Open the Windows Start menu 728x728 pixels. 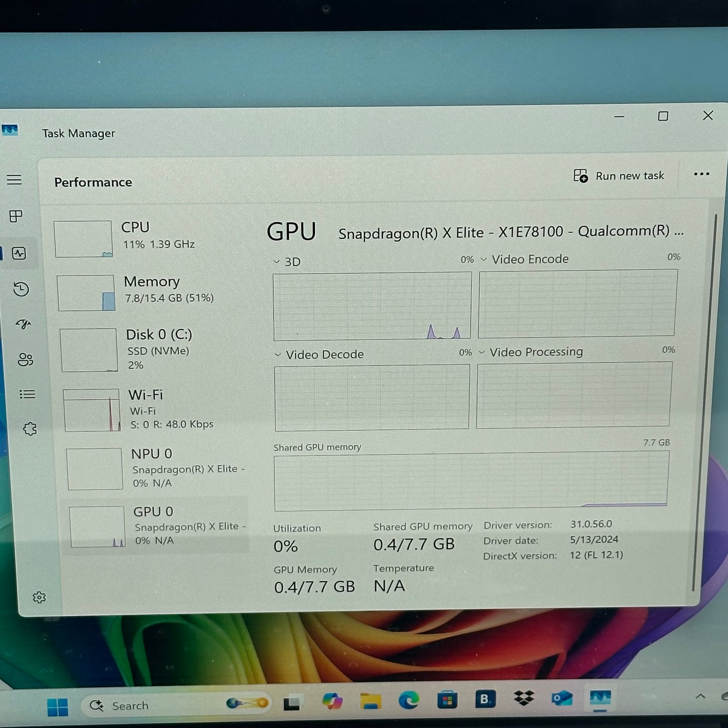57,707
